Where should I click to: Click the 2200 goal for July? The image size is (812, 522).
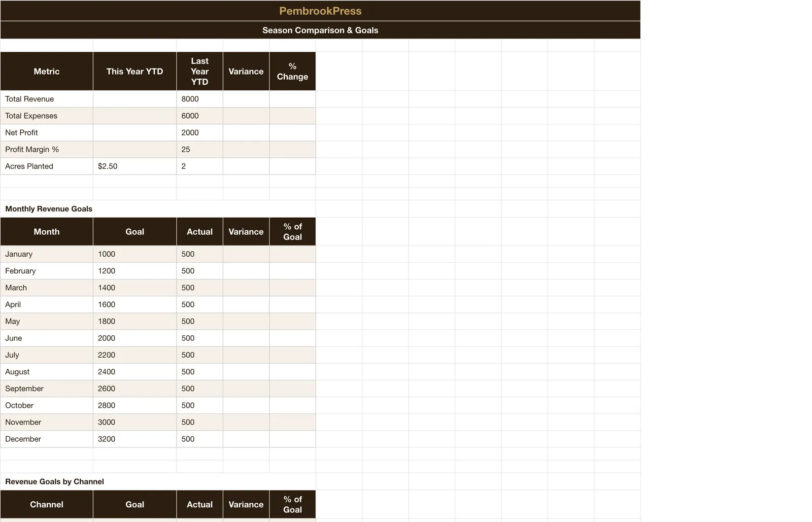[135, 355]
